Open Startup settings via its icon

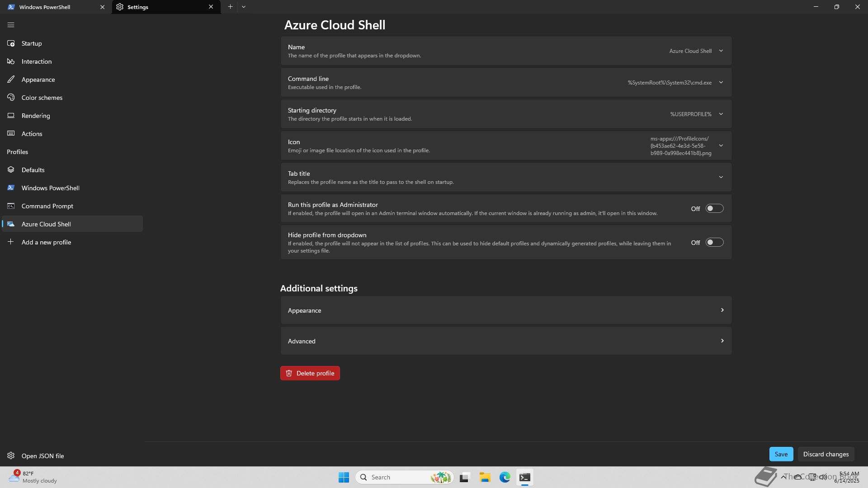point(11,43)
